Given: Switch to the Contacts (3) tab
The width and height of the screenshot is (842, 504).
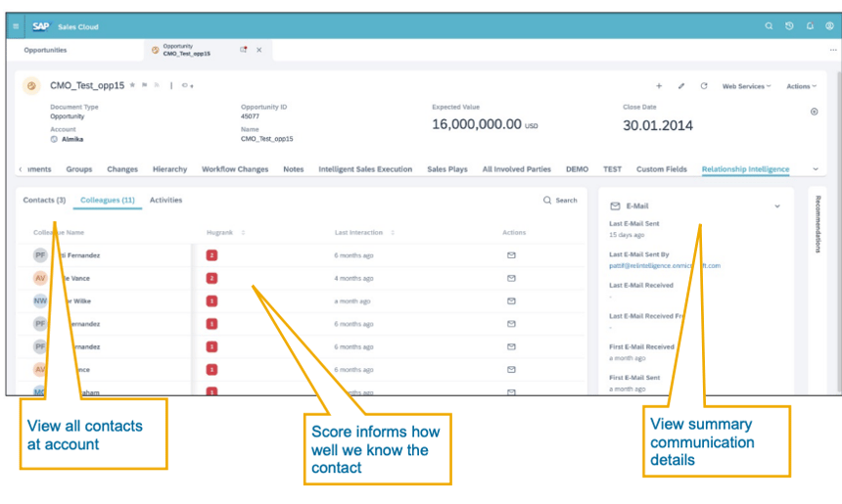Looking at the screenshot, I should point(44,200).
